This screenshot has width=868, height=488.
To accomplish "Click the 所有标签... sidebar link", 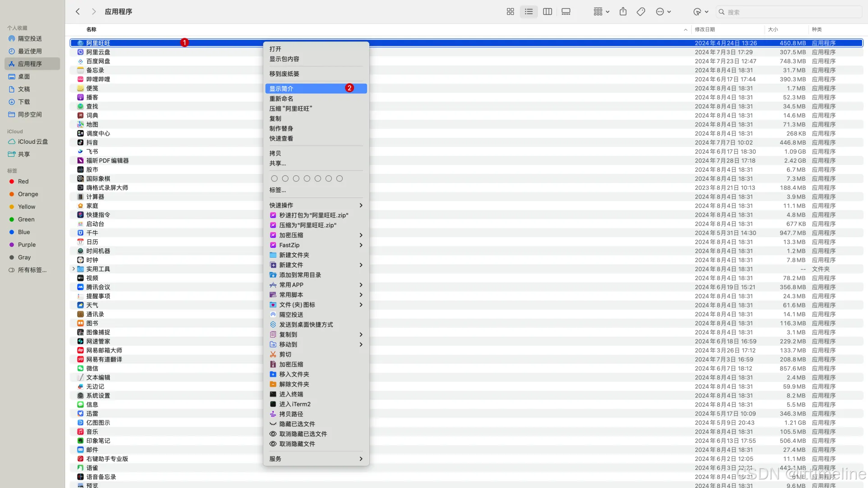I will coord(32,270).
